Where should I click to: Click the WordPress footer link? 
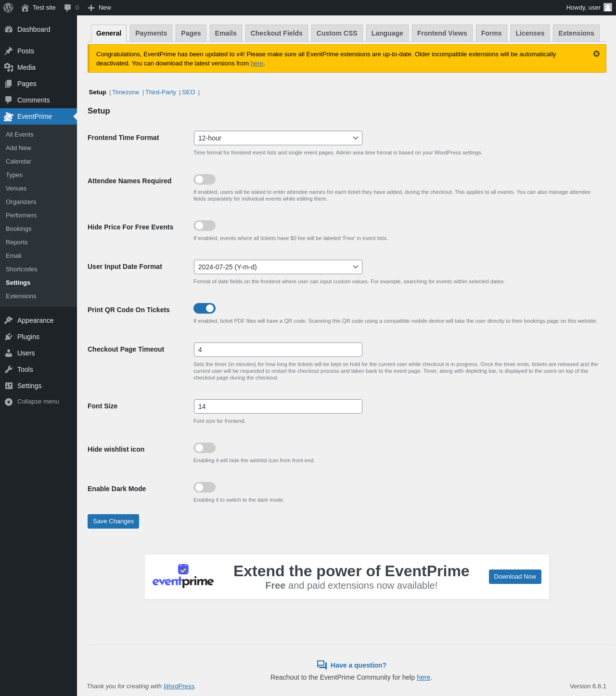[x=179, y=686]
